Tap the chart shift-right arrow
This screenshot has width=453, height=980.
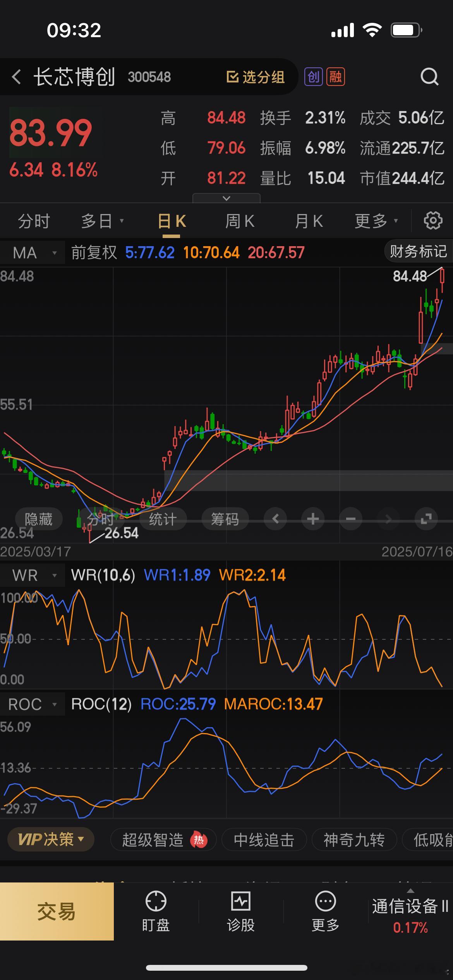coord(388,519)
